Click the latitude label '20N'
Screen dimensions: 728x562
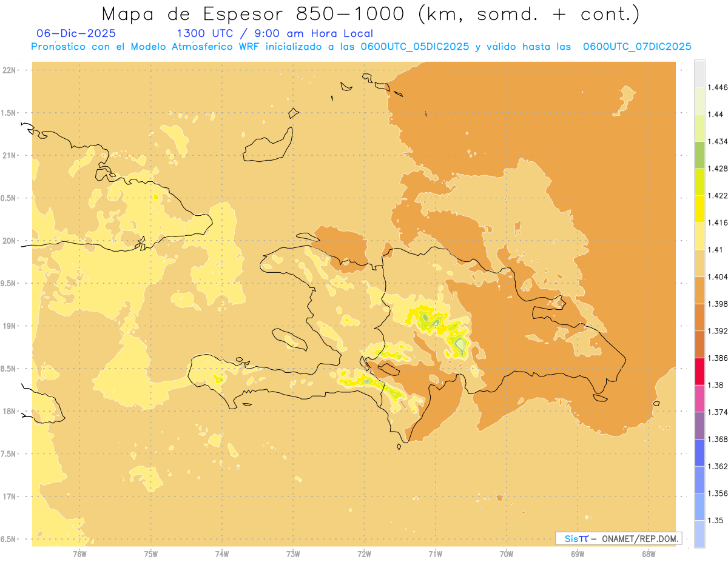click(9, 241)
